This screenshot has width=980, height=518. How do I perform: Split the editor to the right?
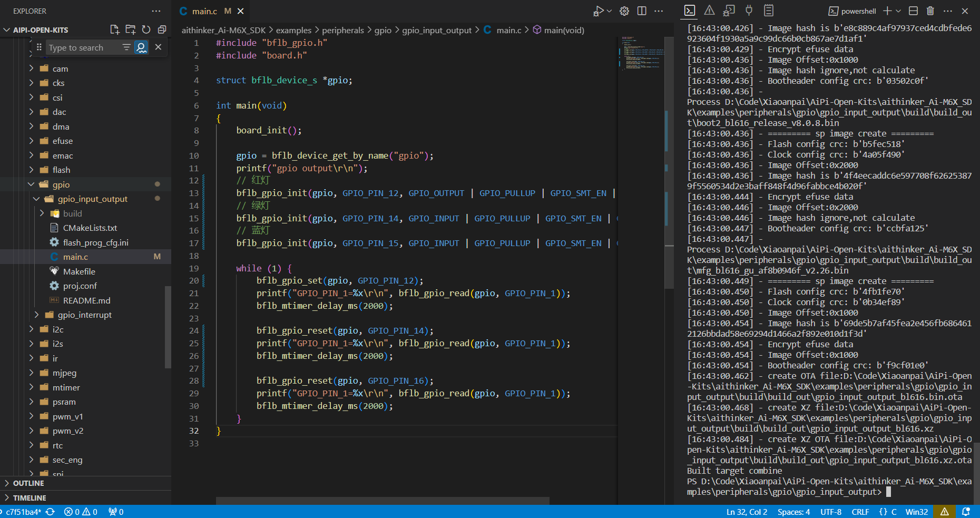point(642,11)
